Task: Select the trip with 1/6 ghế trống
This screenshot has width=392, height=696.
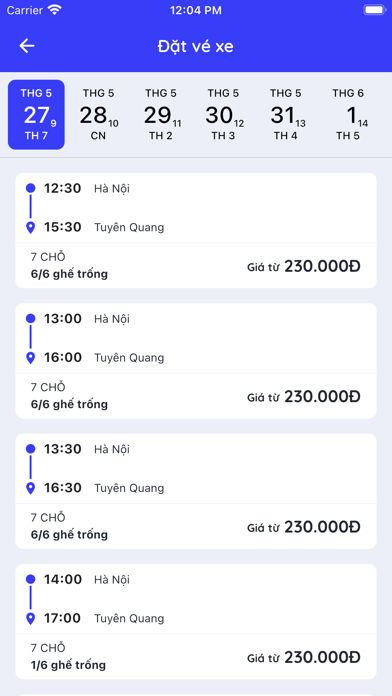Action: [196, 621]
